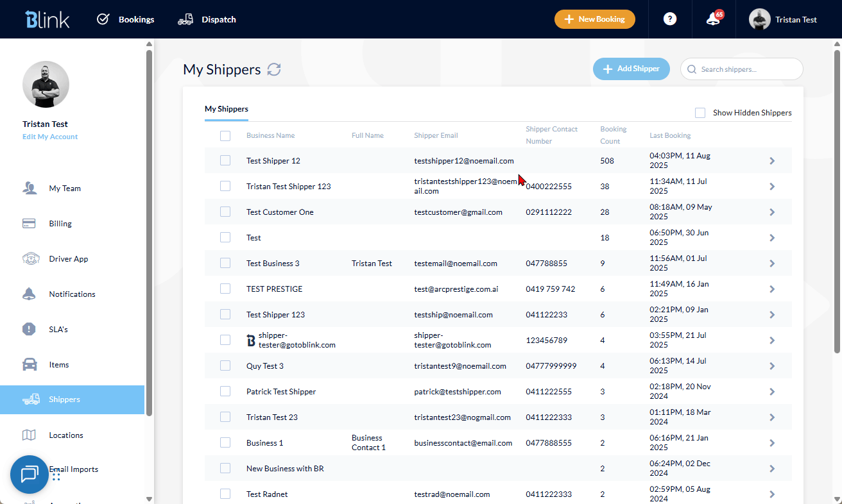Check the Test Customer One row
Viewport: 842px width, 504px height.
(x=225, y=212)
